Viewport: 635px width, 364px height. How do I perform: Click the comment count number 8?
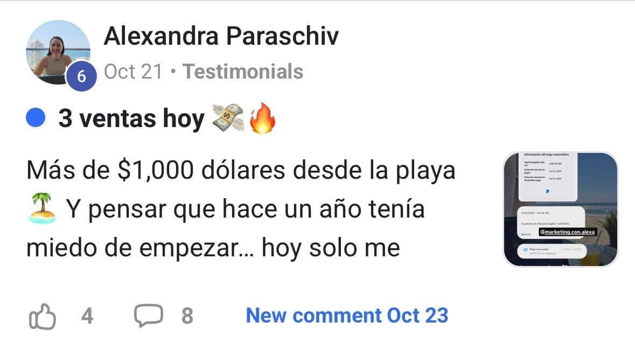187,316
